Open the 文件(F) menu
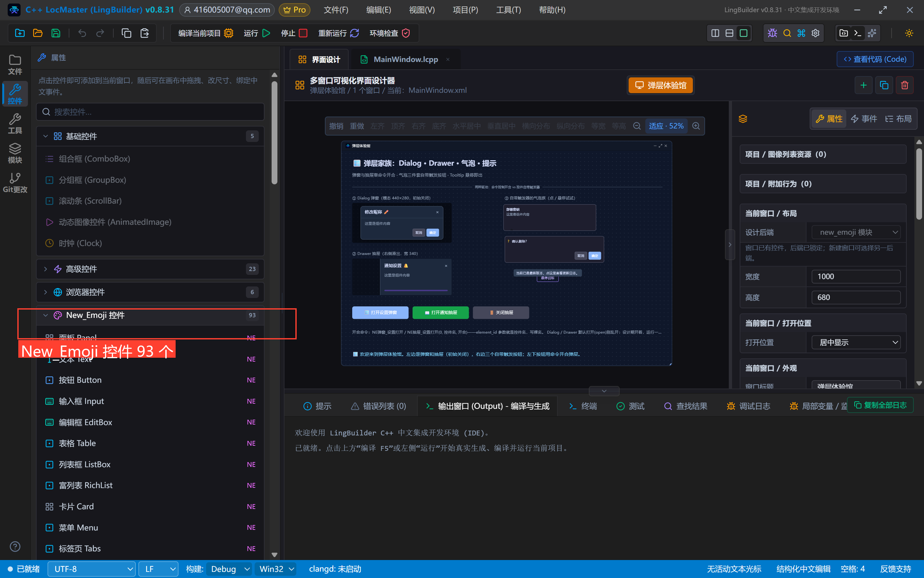This screenshot has height=578, width=924. pos(336,10)
